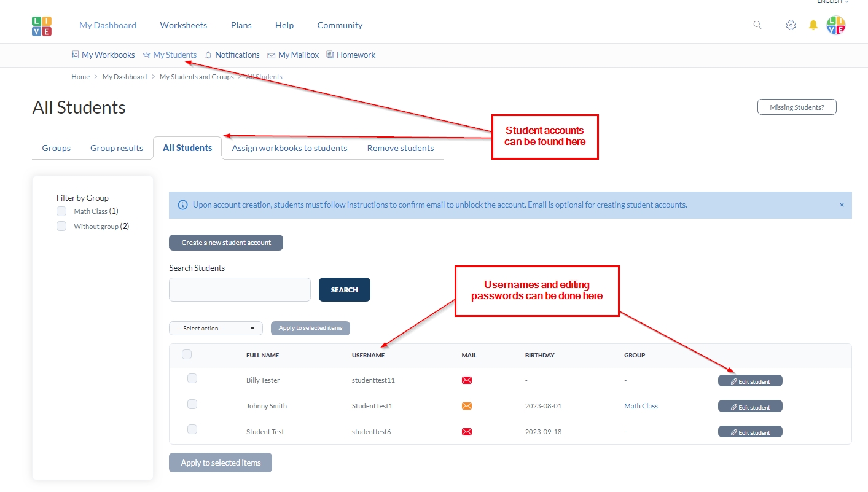Edit student Billy Tester
Viewport: 868px width, 492px height.
tap(750, 381)
